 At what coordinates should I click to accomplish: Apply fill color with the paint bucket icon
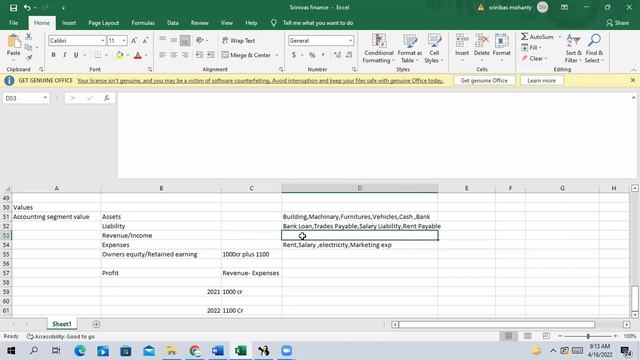pyautogui.click(x=120, y=55)
